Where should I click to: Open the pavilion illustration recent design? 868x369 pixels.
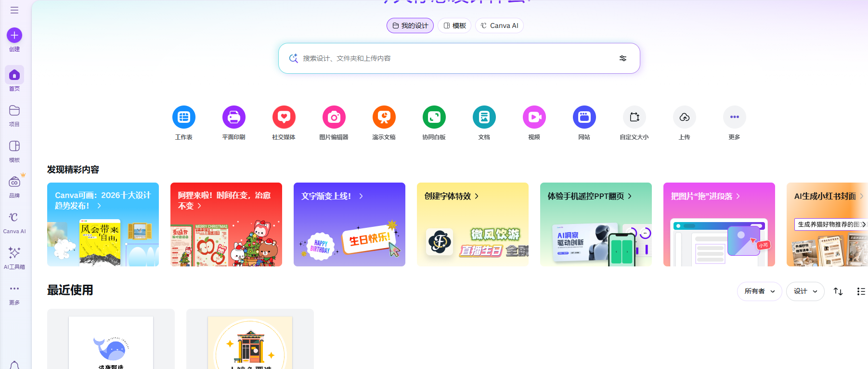[x=250, y=339]
